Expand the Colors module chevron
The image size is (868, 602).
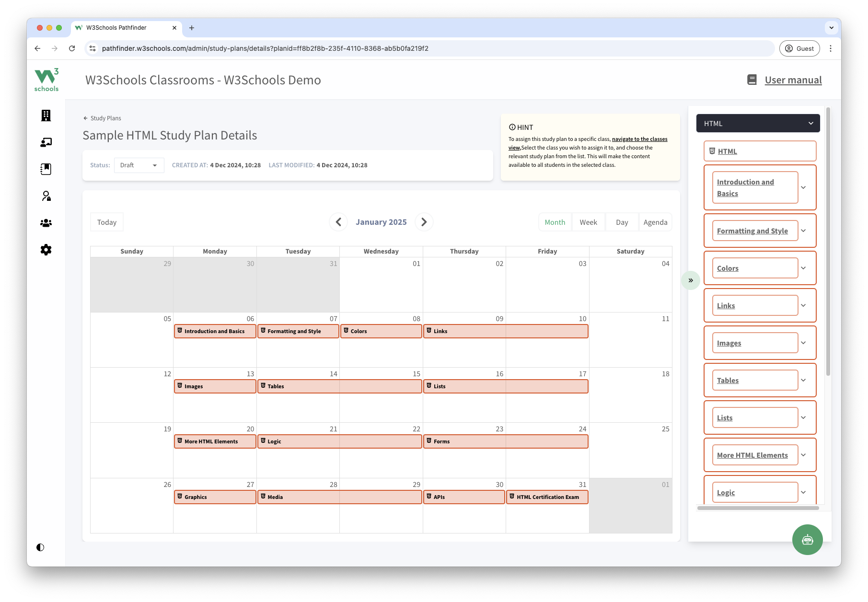tap(804, 268)
